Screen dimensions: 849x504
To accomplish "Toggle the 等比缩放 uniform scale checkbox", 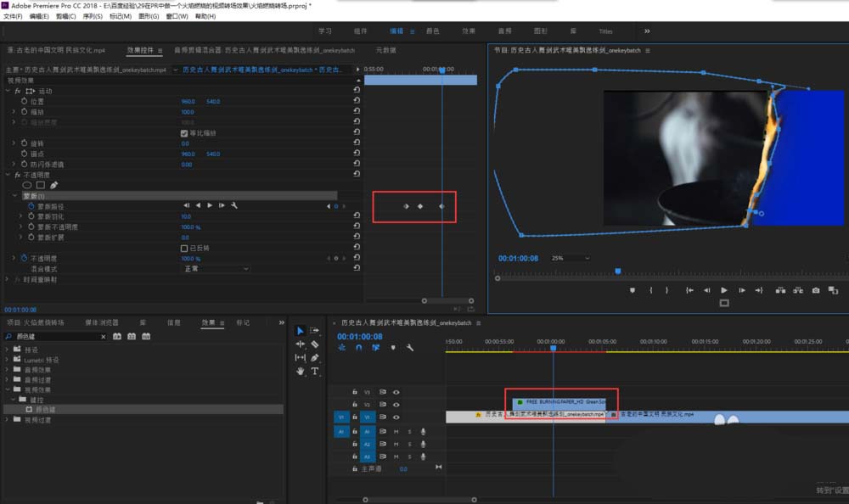I will (x=184, y=133).
